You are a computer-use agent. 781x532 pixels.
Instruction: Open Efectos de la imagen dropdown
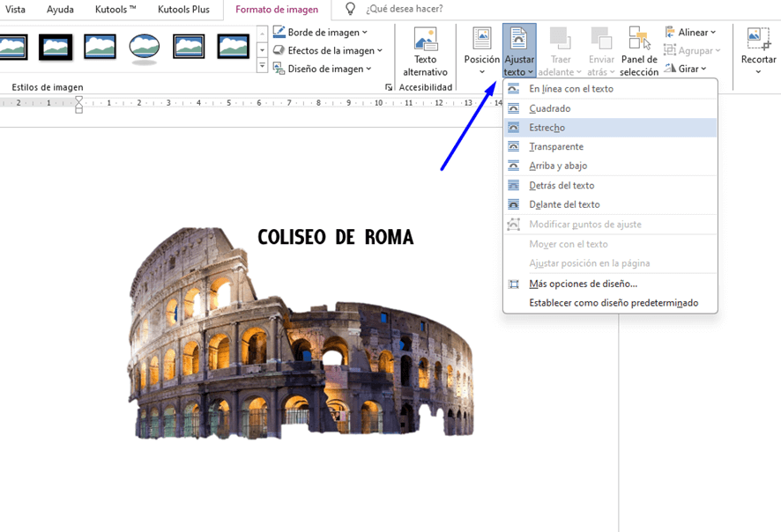(328, 51)
